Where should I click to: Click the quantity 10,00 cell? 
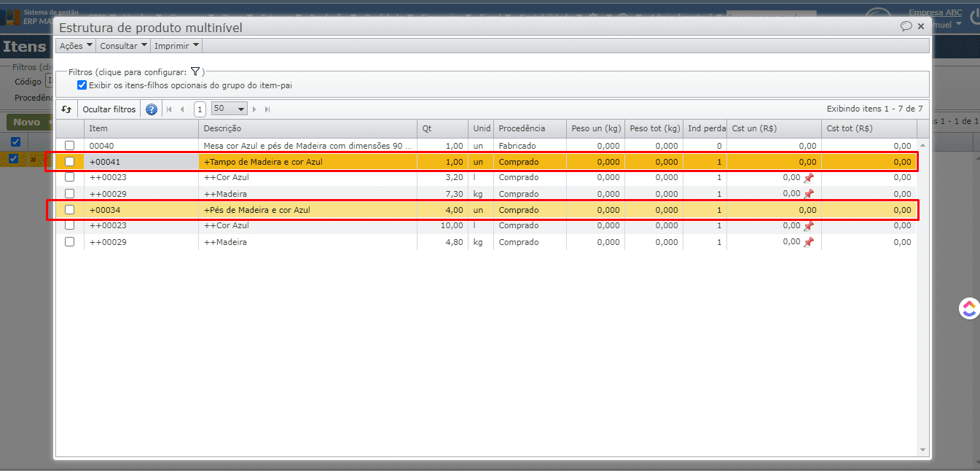coord(442,226)
